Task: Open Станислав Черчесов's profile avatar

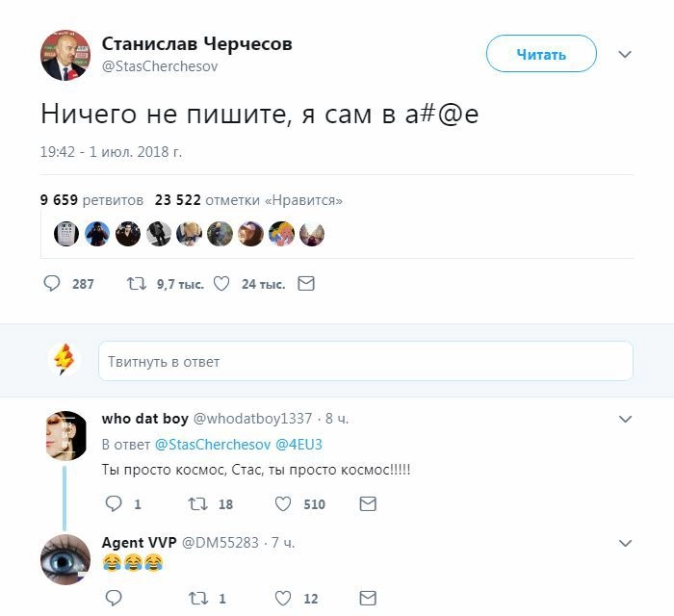Action: (65, 55)
